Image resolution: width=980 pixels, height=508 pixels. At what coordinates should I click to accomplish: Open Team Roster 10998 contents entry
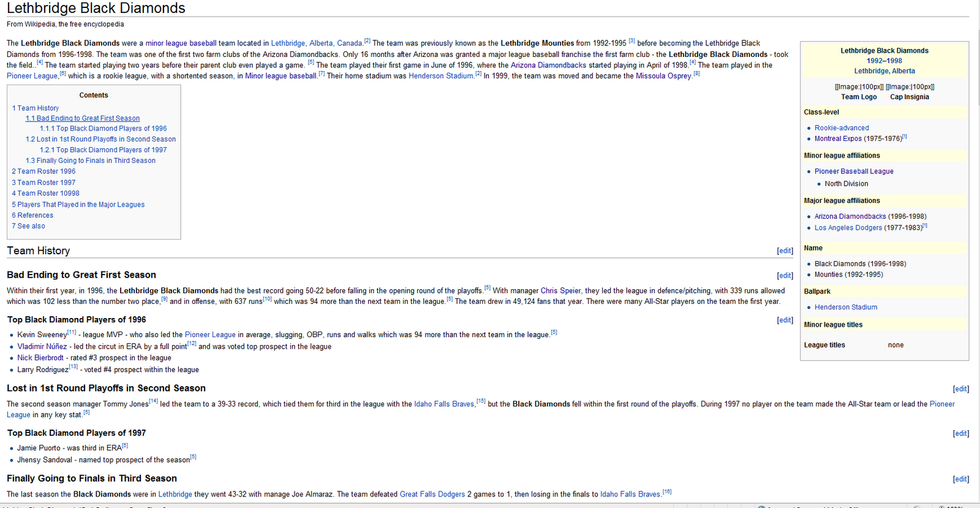coord(45,194)
